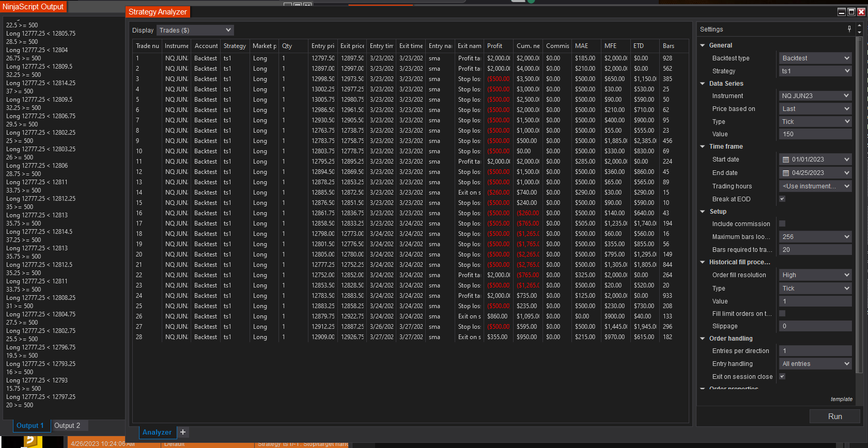The height and width of the screenshot is (448, 868).
Task: Click the $2,385.00 ETD cell in trade 9
Action: coord(645,141)
